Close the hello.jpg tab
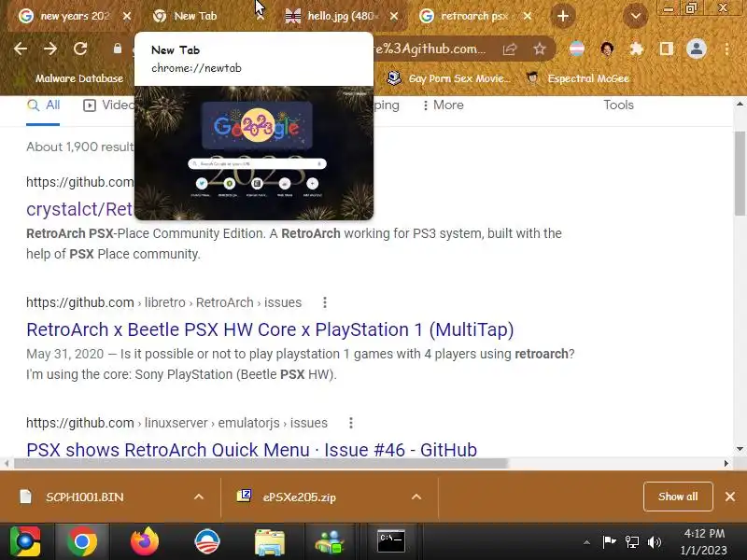747x560 pixels. (394, 16)
